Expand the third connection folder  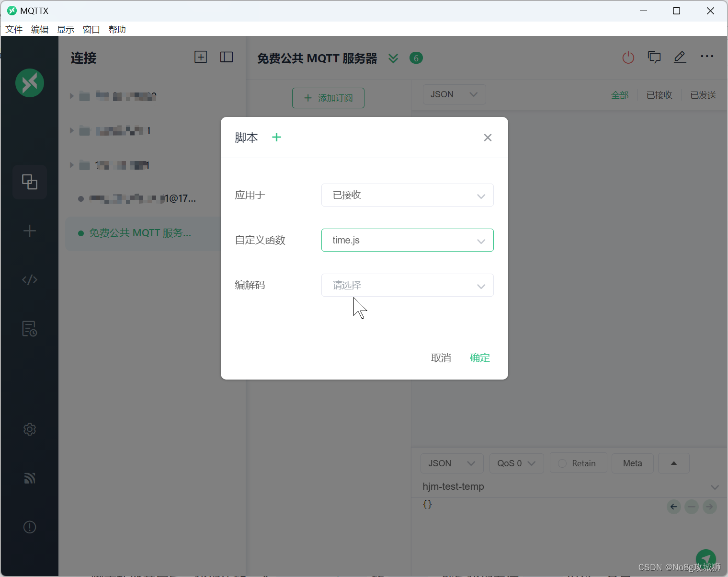72,165
